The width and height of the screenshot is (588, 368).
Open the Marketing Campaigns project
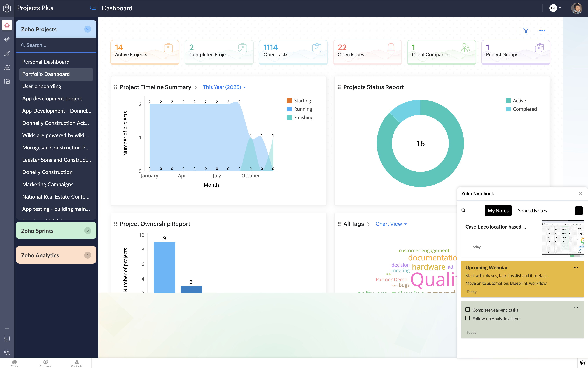click(56, 184)
